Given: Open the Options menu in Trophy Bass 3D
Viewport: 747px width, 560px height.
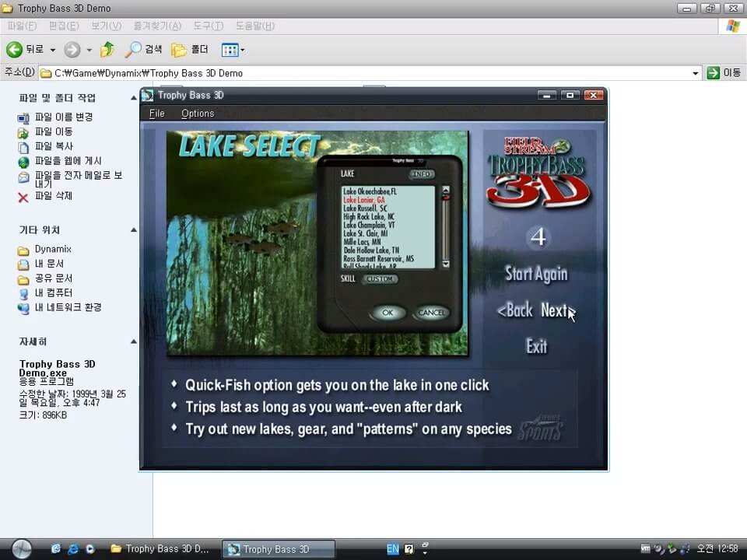Looking at the screenshot, I should (x=198, y=114).
